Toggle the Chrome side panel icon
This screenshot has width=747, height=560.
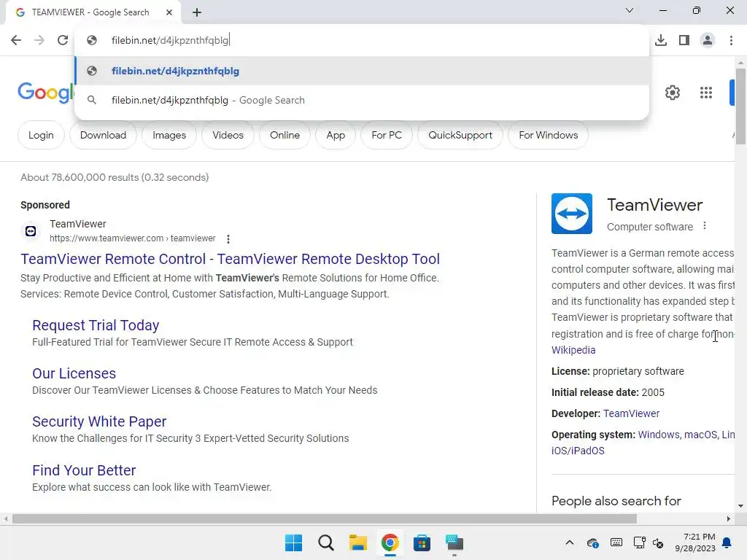tap(684, 40)
